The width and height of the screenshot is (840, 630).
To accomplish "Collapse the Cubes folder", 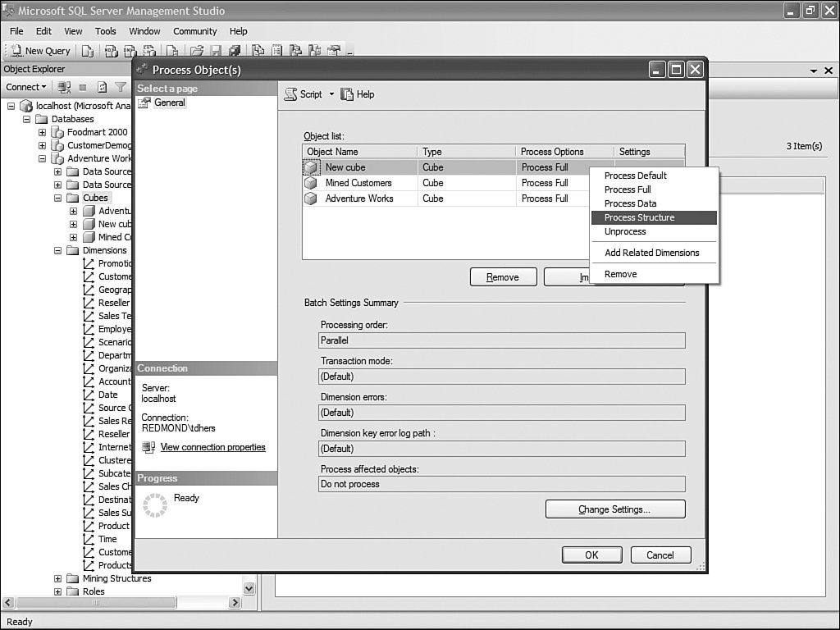I will pos(57,198).
